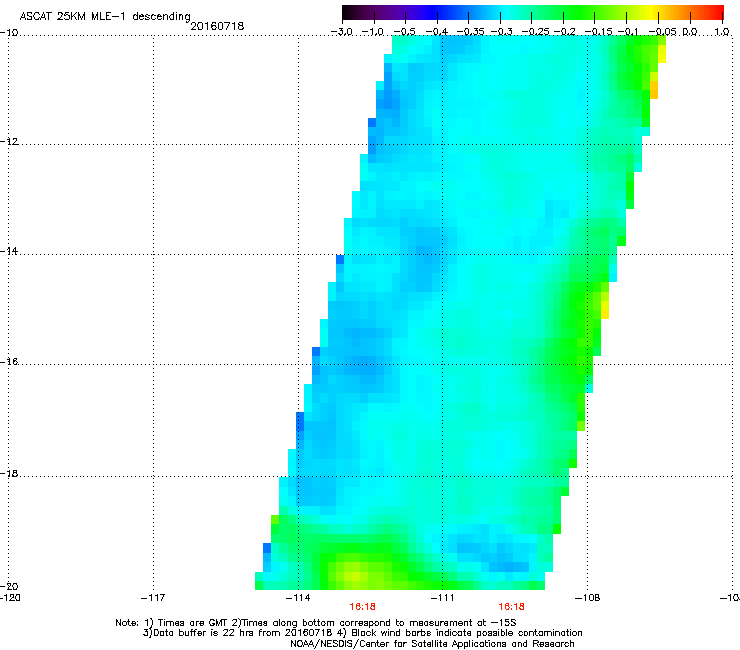Click the positive "1.0" label at the scale's red end
Viewport: 740px width, 650px height.
(x=722, y=32)
